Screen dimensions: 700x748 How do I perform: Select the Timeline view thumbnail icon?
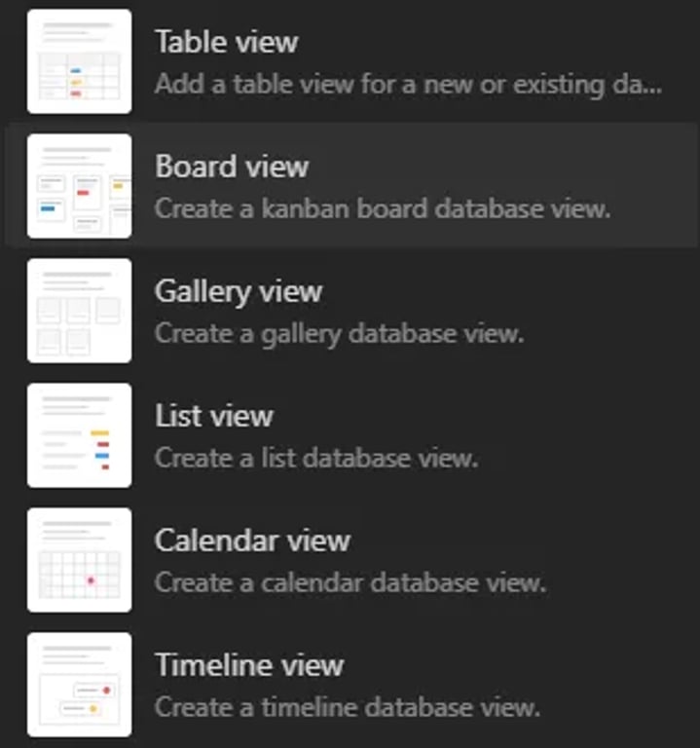click(x=80, y=685)
